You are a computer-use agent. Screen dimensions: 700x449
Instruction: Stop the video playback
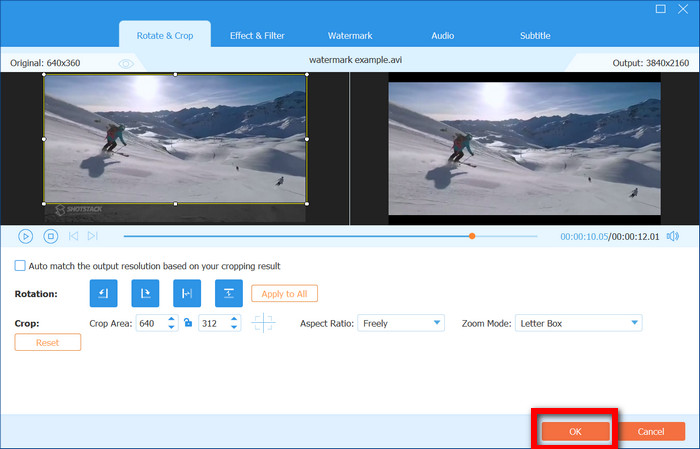click(x=49, y=236)
